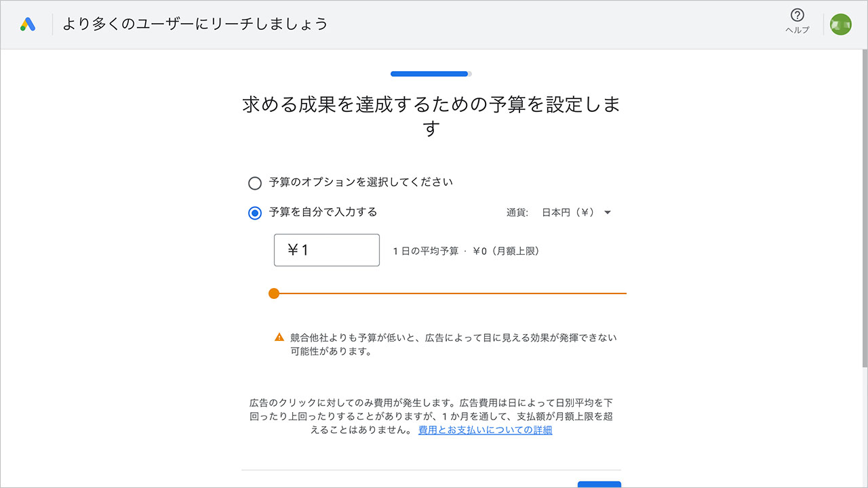This screenshot has width=868, height=488.
Task: Select the 予算を自分で入力する radio button
Action: pos(254,212)
